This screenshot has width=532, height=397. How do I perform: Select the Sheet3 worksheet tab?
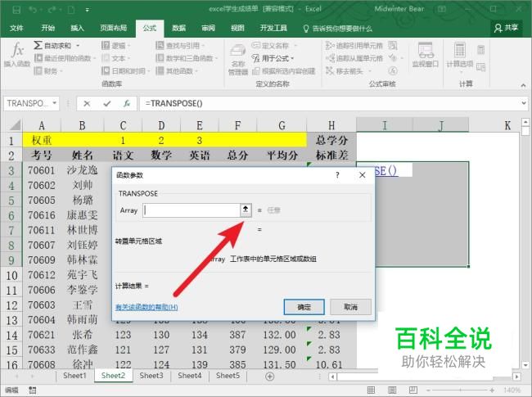151,376
